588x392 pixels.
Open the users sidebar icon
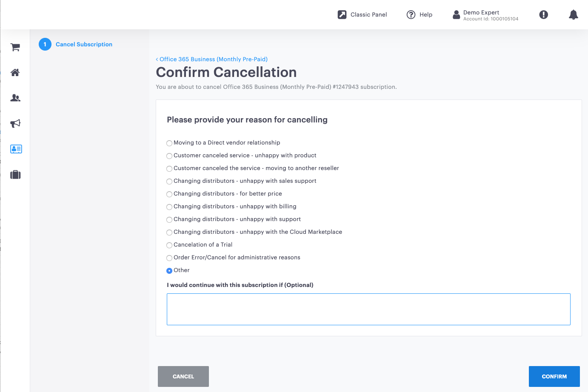pyautogui.click(x=15, y=98)
